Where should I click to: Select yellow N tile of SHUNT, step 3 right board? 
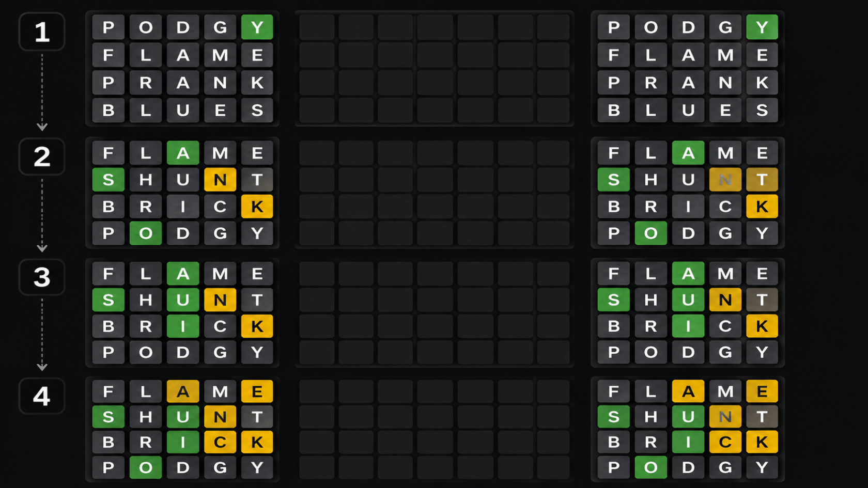click(x=725, y=300)
